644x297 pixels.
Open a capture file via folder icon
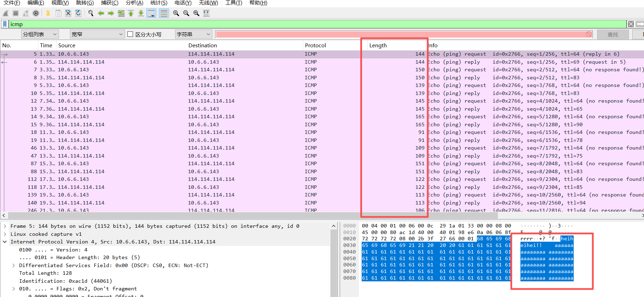point(48,13)
